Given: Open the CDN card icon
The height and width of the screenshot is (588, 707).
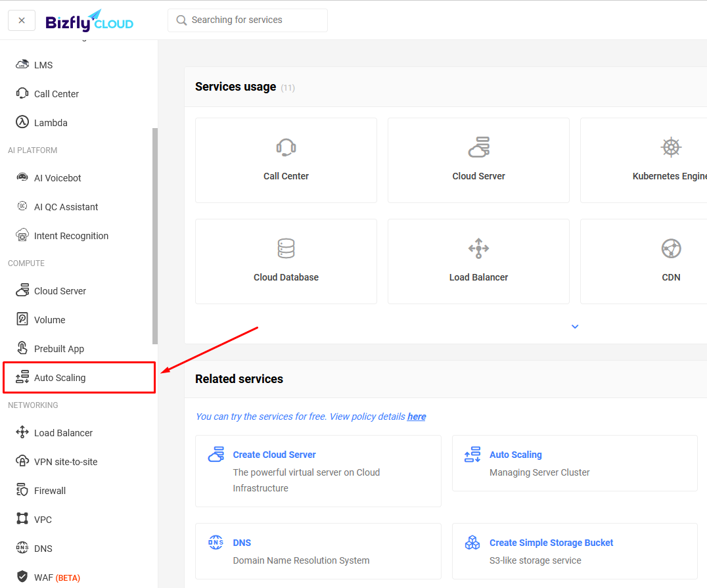Looking at the screenshot, I should click(671, 248).
